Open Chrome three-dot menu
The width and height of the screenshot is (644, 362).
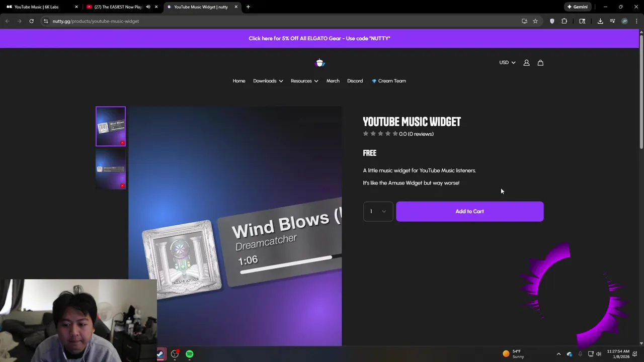pyautogui.click(x=636, y=21)
